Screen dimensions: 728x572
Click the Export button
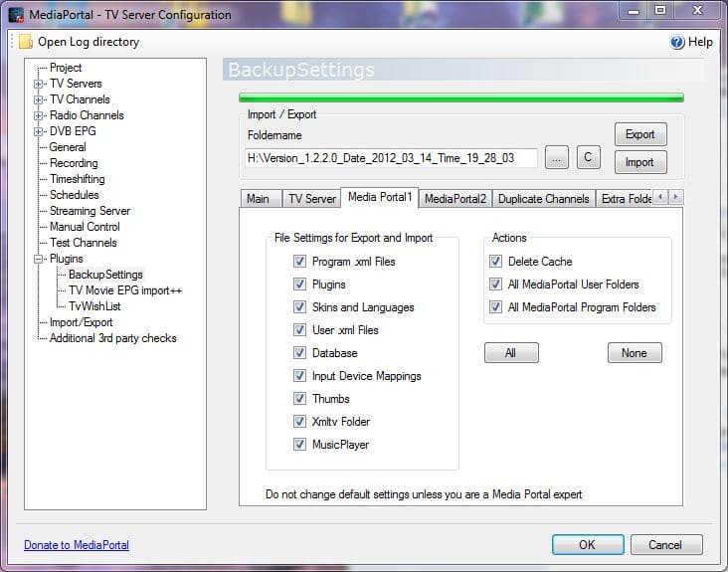pyautogui.click(x=640, y=134)
